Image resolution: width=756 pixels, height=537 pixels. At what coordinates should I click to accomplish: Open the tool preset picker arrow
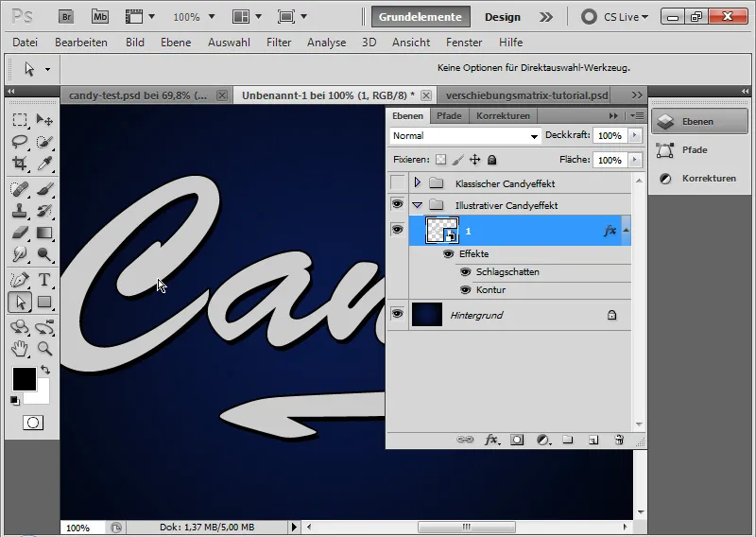(x=47, y=69)
